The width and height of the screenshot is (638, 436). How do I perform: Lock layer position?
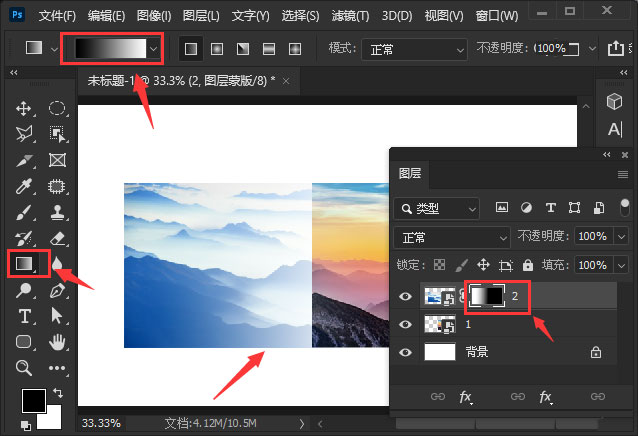coord(483,265)
